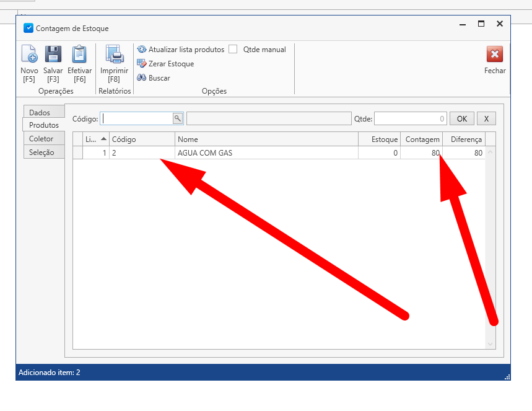Focus the Código input field

pyautogui.click(x=136, y=118)
